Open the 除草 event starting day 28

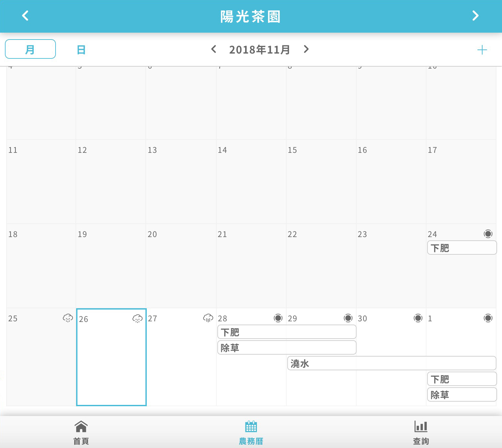coord(286,348)
